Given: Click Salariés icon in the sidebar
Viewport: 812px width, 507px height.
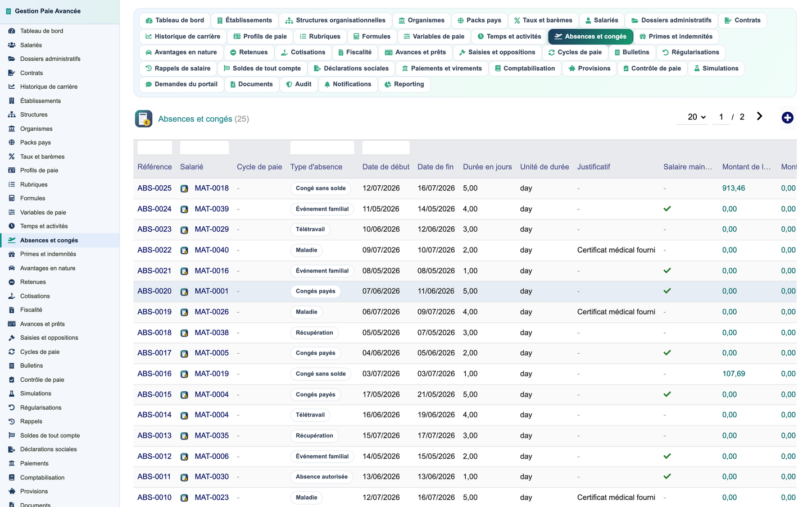Looking at the screenshot, I should [11, 45].
